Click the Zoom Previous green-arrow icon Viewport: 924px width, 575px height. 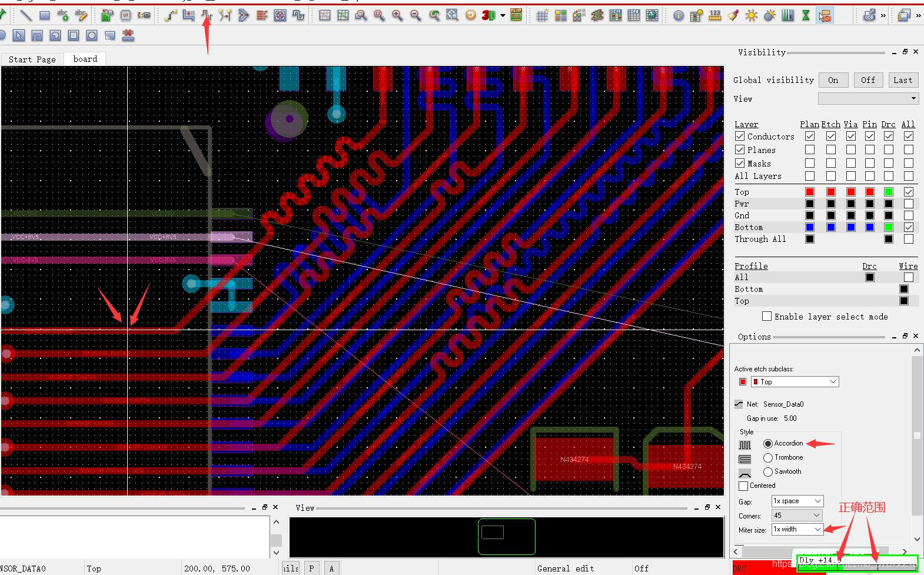point(434,16)
